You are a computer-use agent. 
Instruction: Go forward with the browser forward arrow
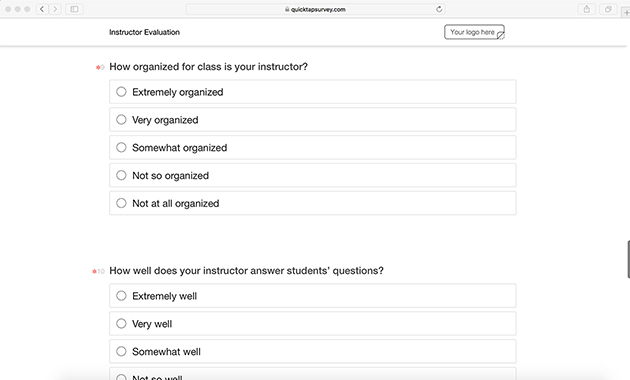click(55, 9)
